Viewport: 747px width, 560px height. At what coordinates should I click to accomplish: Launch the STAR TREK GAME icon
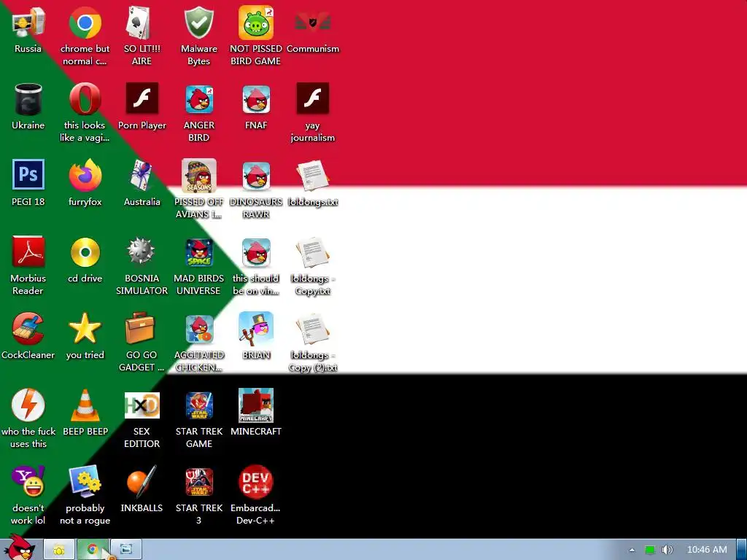point(198,405)
